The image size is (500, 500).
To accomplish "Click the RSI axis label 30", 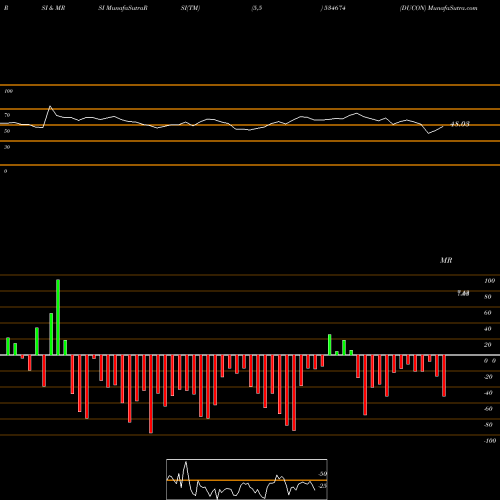I will point(7,147).
